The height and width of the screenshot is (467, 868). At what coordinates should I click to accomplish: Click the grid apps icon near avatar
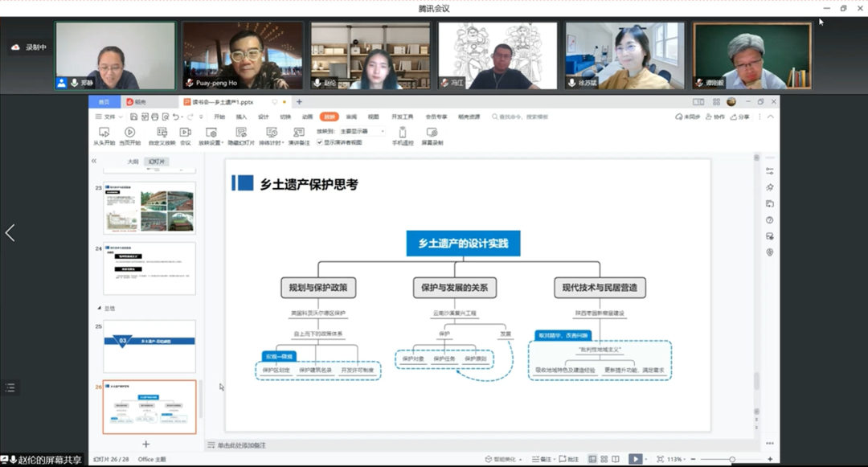pyautogui.click(x=716, y=102)
